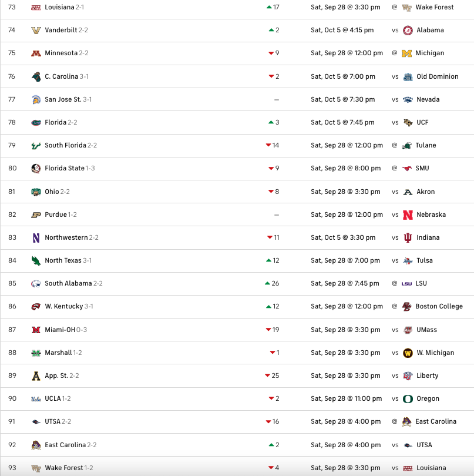Click the Alabama opponent logo
This screenshot has width=474, height=476.
click(x=408, y=31)
